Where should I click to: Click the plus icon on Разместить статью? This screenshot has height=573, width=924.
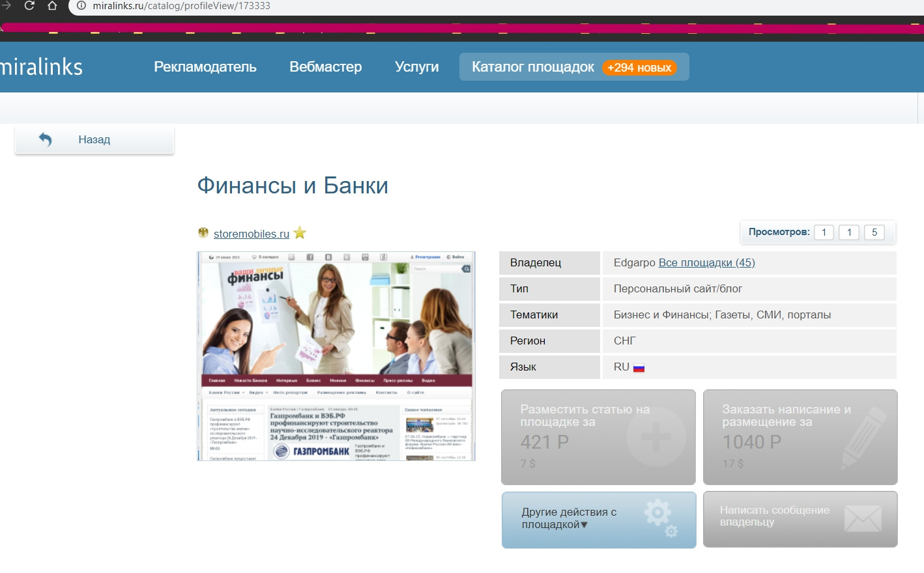click(x=656, y=437)
